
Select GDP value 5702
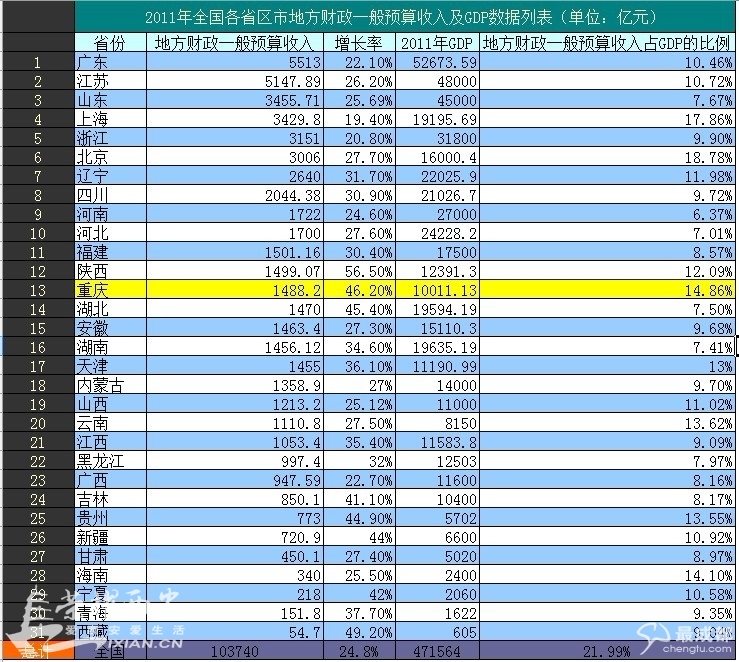tap(437, 518)
